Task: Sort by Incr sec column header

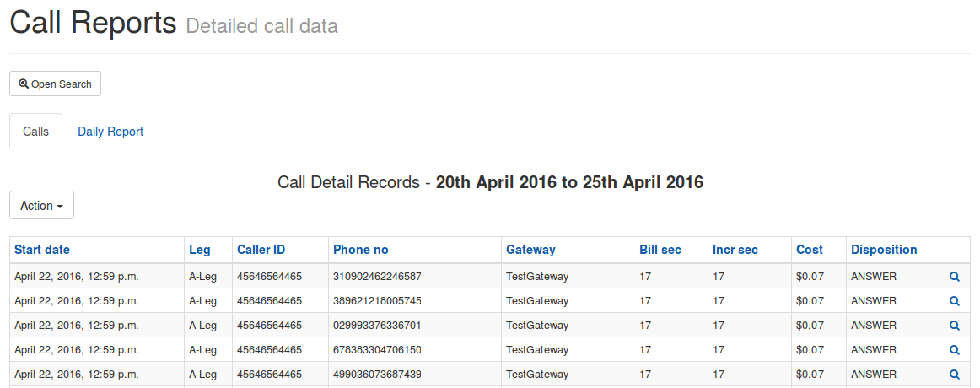Action: 735,250
